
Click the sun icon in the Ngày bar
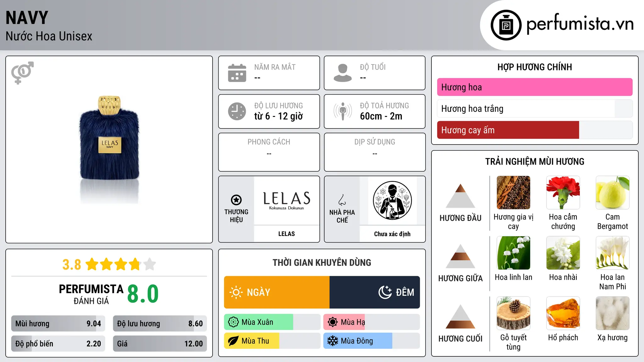(x=236, y=292)
